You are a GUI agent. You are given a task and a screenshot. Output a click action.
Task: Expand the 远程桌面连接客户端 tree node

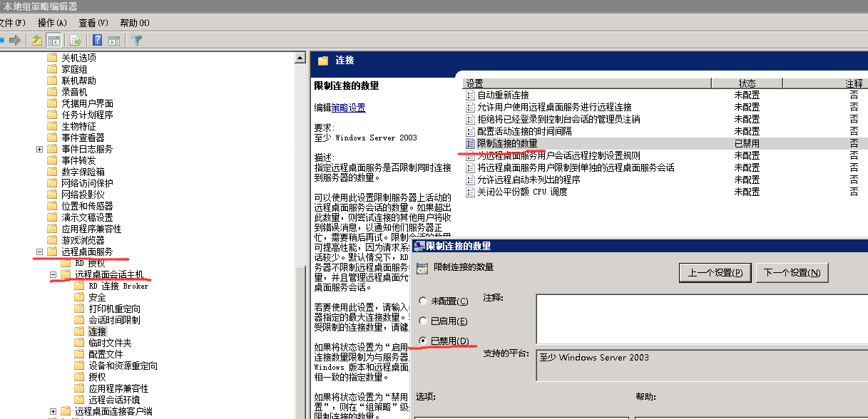coord(53,411)
